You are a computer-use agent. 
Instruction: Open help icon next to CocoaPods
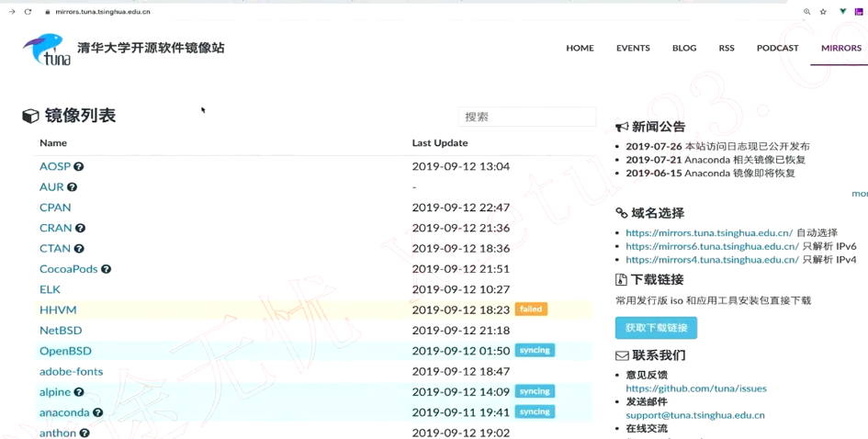106,269
